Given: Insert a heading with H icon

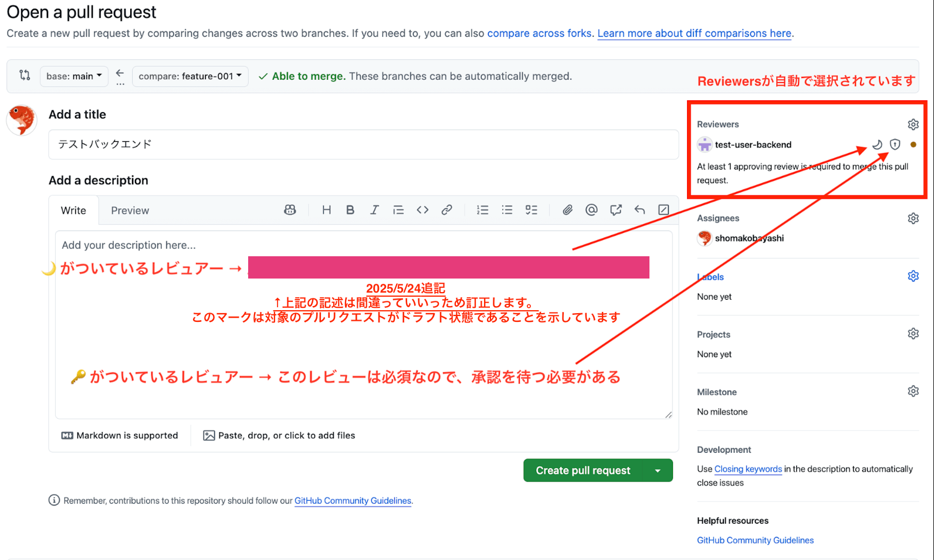Looking at the screenshot, I should (327, 210).
